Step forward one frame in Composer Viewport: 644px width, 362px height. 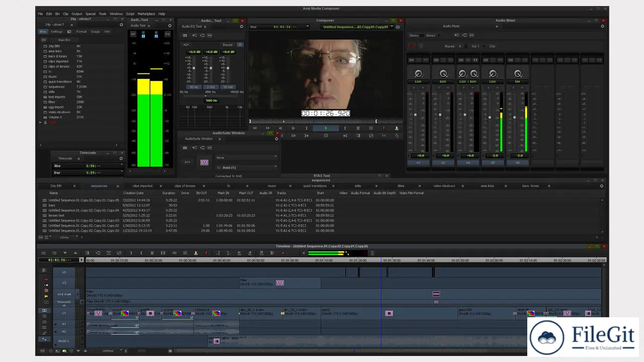(x=293, y=128)
